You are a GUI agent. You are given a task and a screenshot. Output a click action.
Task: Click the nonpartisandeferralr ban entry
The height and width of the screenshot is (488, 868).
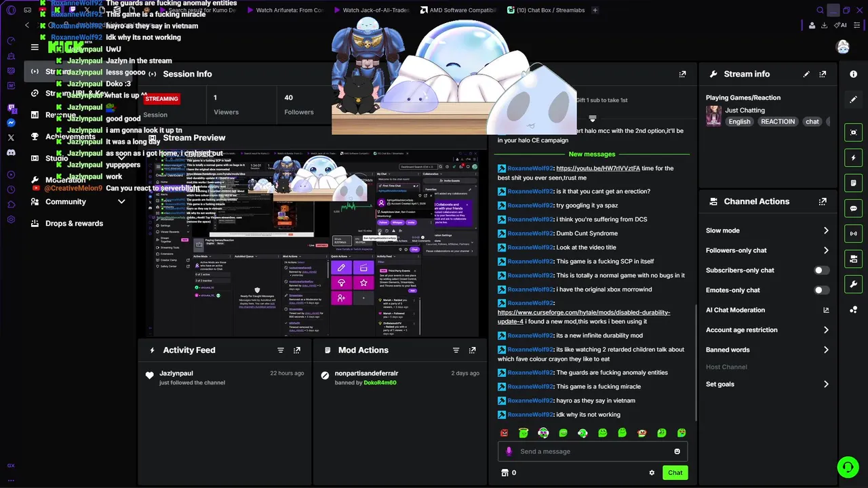coord(401,378)
